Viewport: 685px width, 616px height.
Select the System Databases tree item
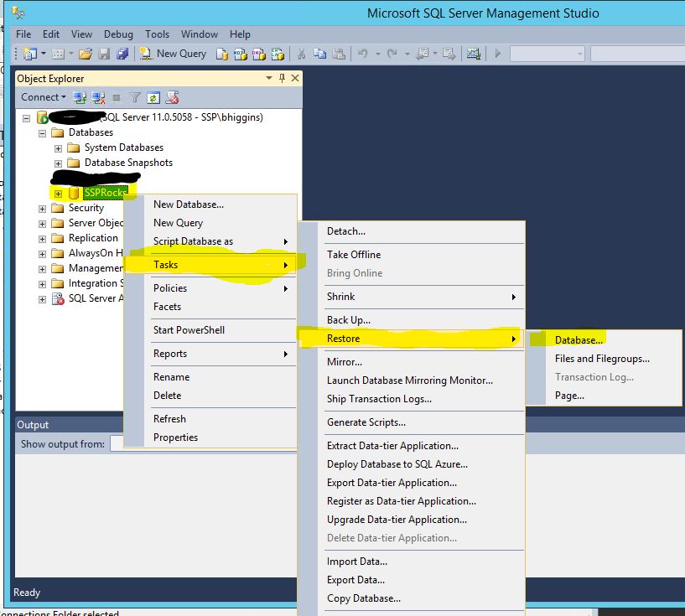(x=123, y=148)
